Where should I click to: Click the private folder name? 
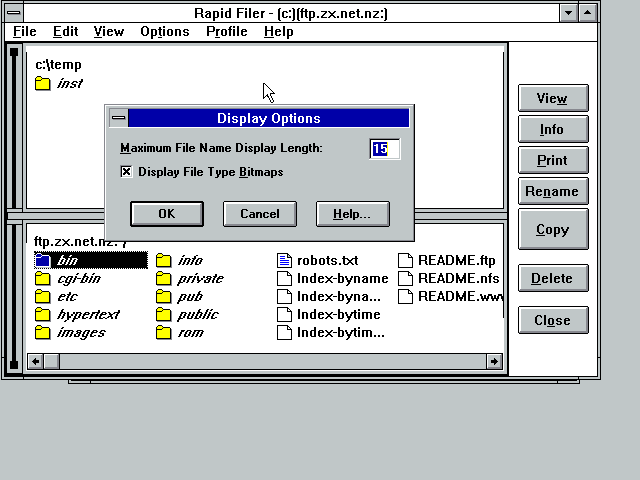pos(200,278)
